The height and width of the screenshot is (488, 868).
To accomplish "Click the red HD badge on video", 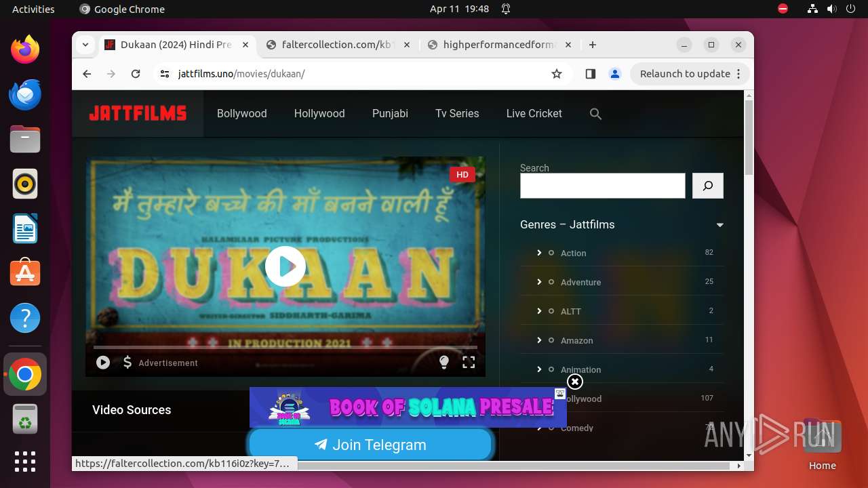I will pyautogui.click(x=462, y=175).
